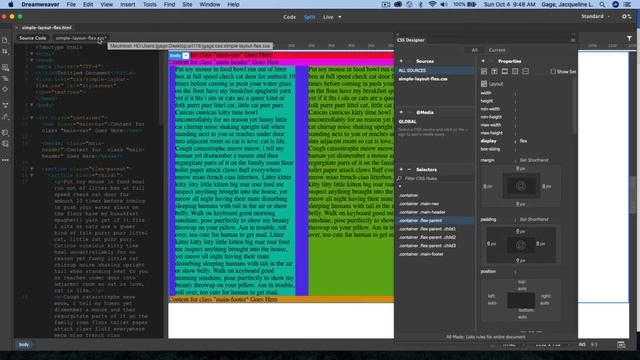The height and width of the screenshot is (360, 640).
Task: Click the Customize Toolbar ellipsis icon
Action: point(5,160)
